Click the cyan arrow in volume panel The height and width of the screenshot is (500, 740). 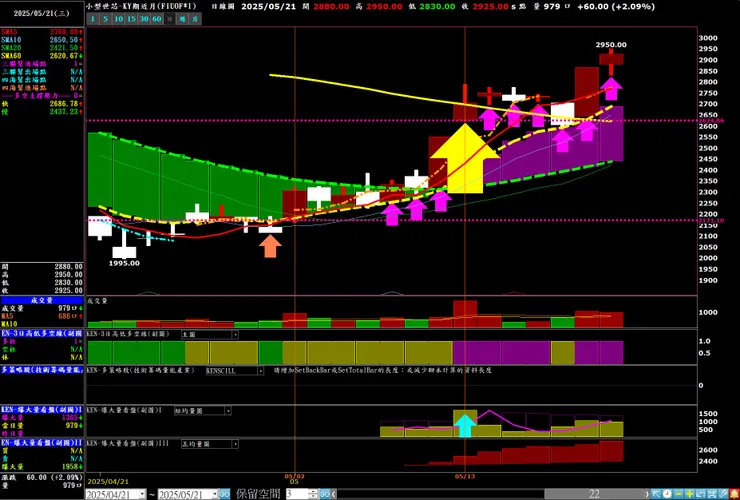465,425
